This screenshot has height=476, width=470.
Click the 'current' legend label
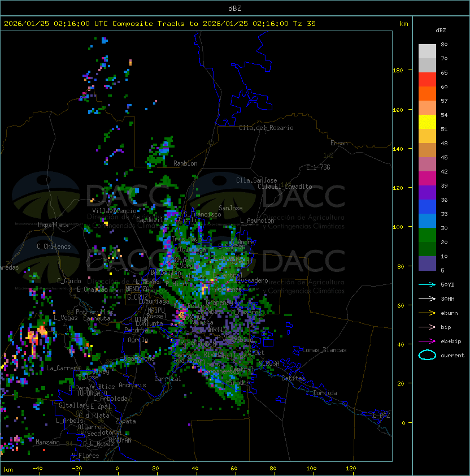tap(452, 356)
